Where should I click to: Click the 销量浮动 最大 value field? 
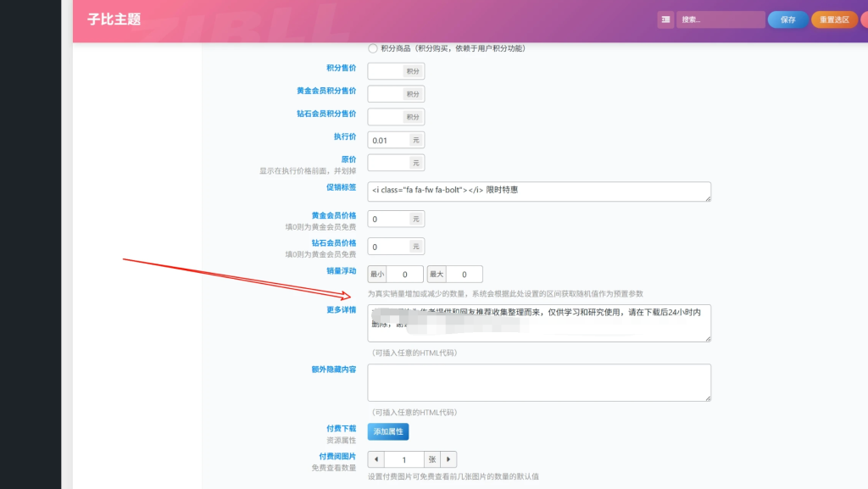[x=464, y=275]
